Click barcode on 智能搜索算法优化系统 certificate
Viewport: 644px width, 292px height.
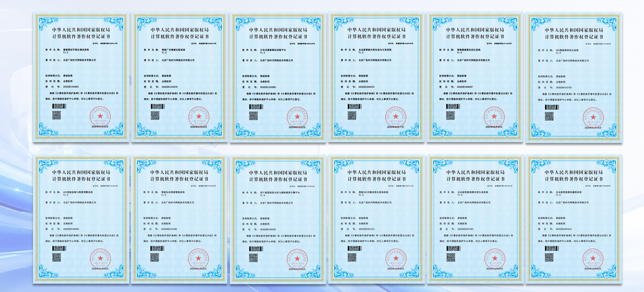click(453, 107)
